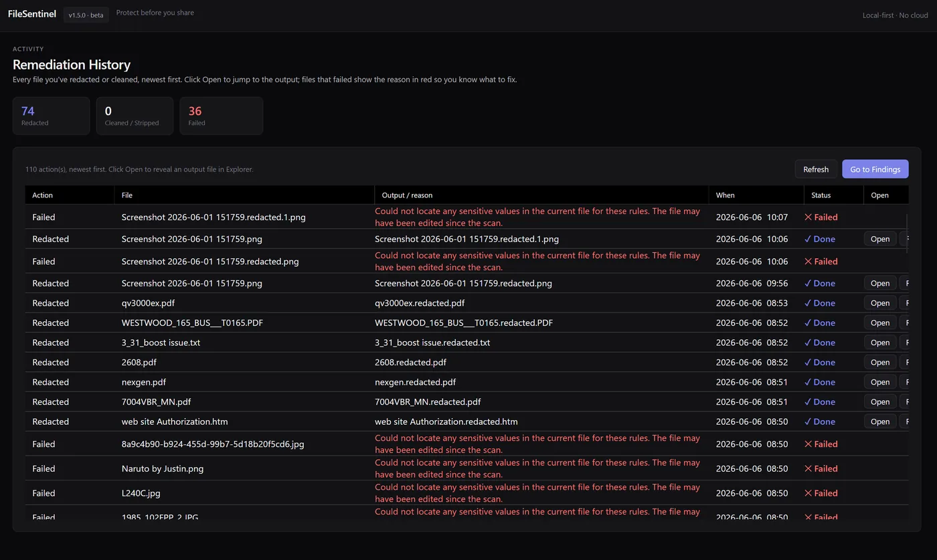Click the Action column header

pyautogui.click(x=70, y=195)
